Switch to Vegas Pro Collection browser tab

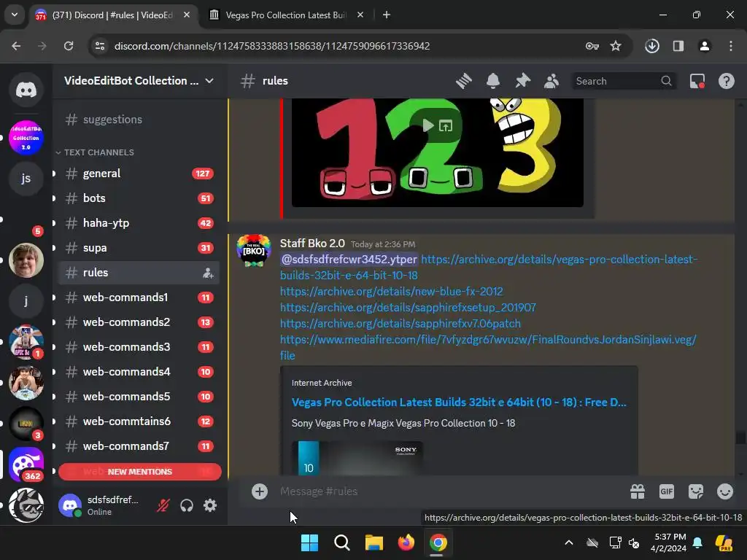pyautogui.click(x=286, y=15)
